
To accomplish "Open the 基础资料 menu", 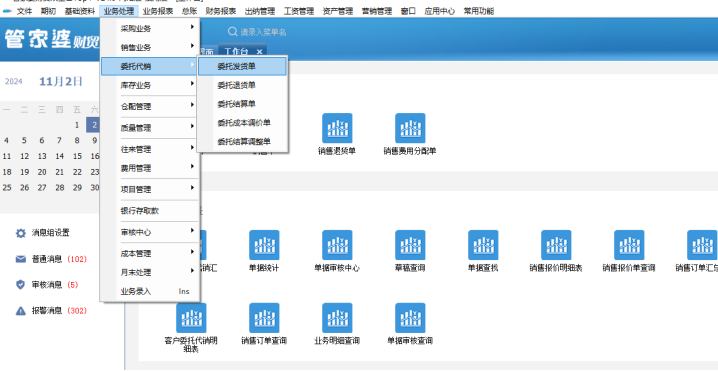I will point(80,11).
